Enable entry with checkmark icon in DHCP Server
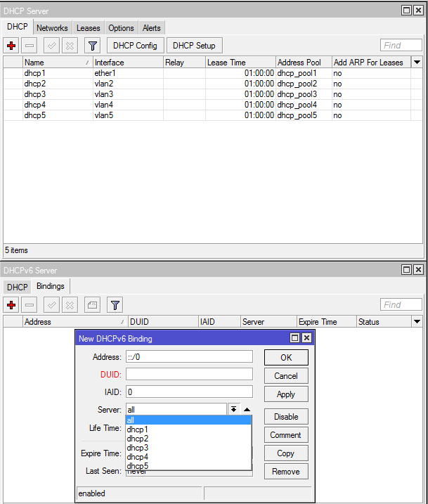428x504 pixels. (51, 46)
